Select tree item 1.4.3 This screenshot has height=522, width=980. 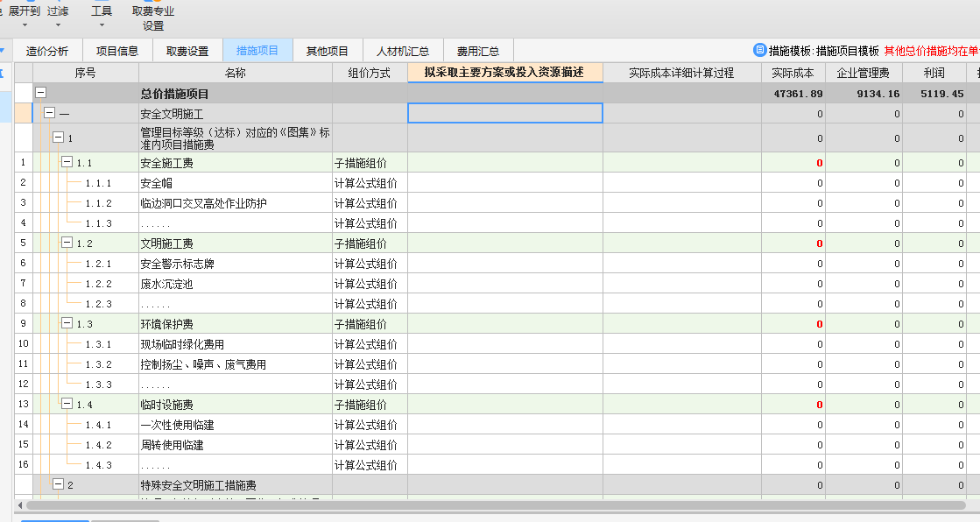coord(99,465)
